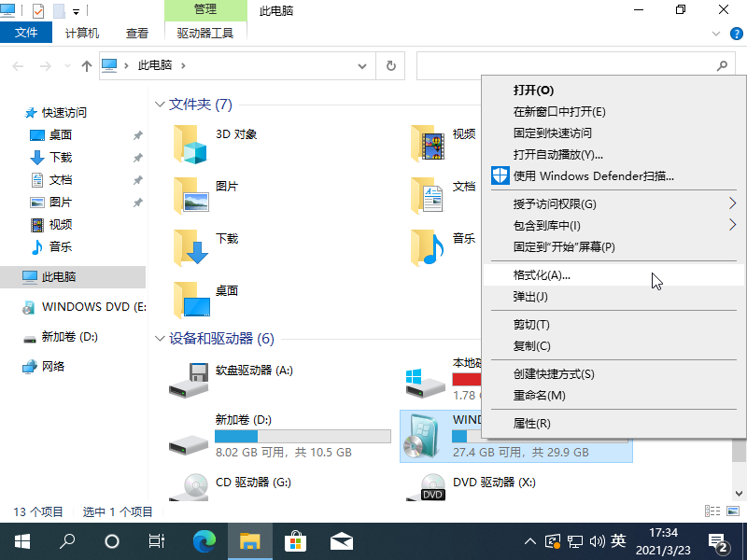This screenshot has width=747, height=560.
Task: Unpin 图片 via its pin toggle
Action: coord(137,202)
